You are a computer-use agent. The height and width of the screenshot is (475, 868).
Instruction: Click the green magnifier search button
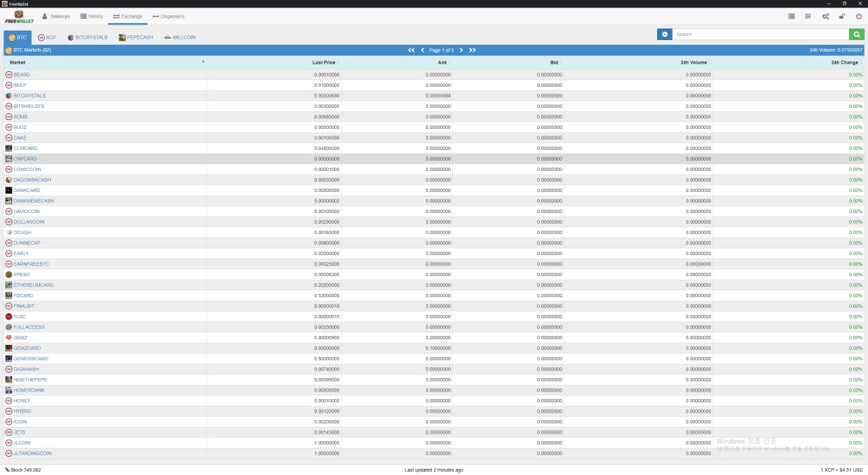856,34
